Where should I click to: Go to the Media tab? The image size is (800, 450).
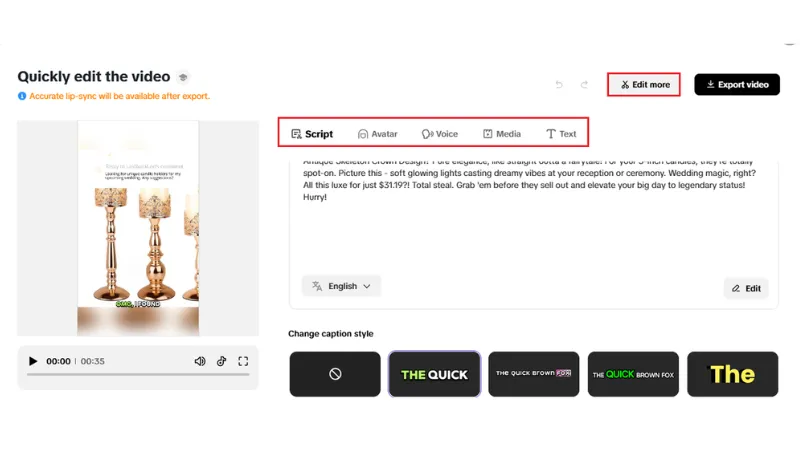502,134
